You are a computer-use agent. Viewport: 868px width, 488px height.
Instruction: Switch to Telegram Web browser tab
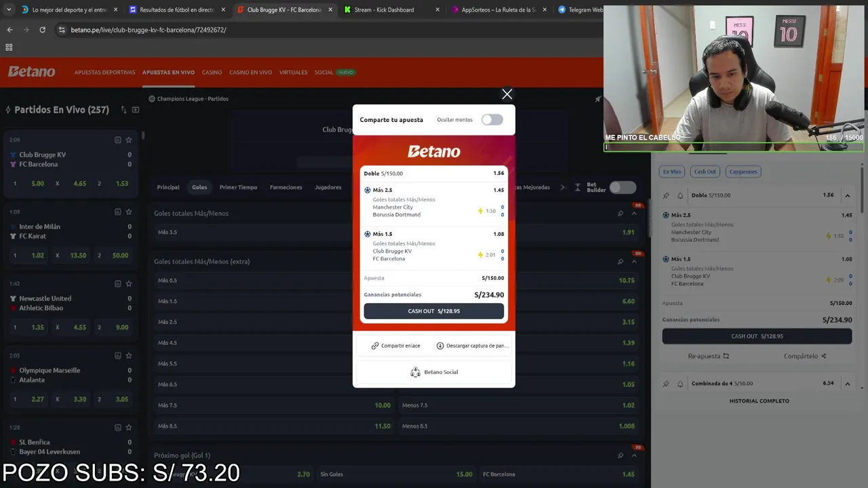(579, 10)
